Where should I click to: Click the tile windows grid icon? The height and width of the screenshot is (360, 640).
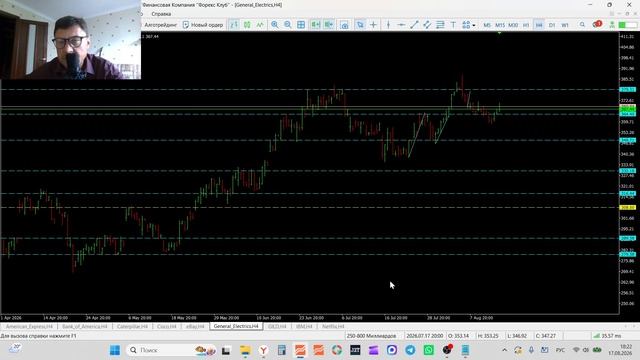(301, 25)
